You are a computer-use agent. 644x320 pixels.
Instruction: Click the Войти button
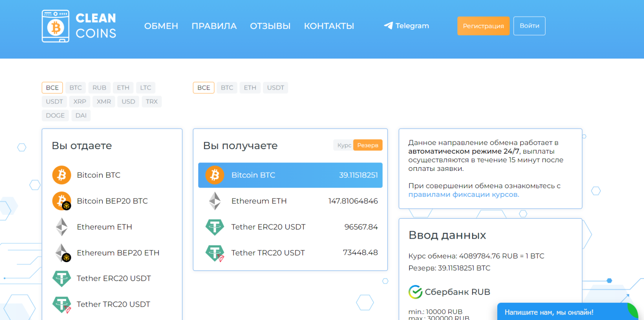[530, 26]
